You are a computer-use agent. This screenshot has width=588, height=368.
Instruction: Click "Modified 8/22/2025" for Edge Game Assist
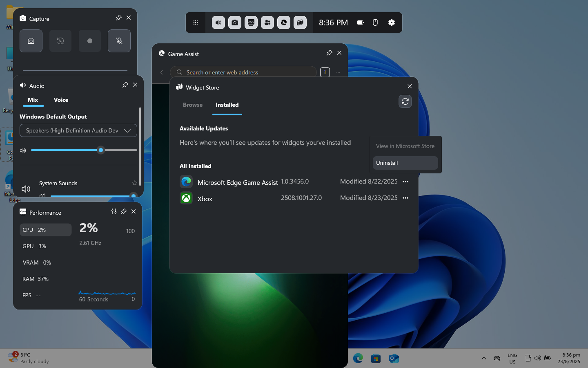[x=369, y=182]
